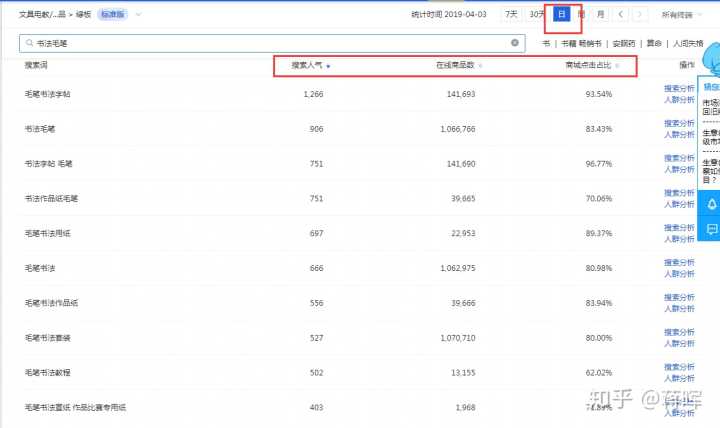Image resolution: width=720 pixels, height=428 pixels.
Task: Open the chat feedback icon
Action: pos(711,229)
